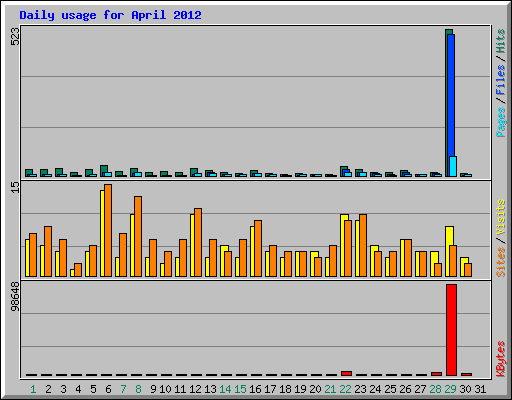Click day label 11 on the x-axis

(180, 389)
